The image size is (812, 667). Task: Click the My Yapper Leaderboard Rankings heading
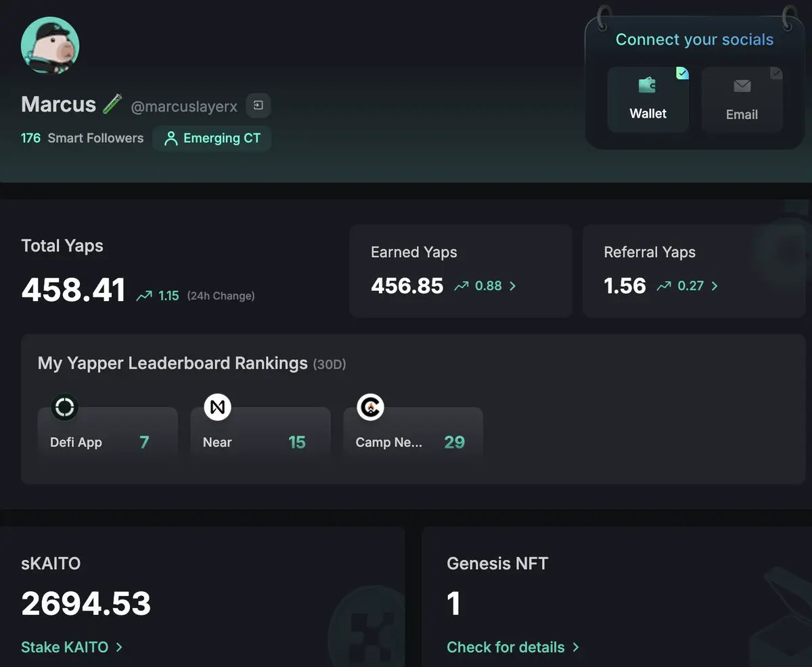point(173,363)
